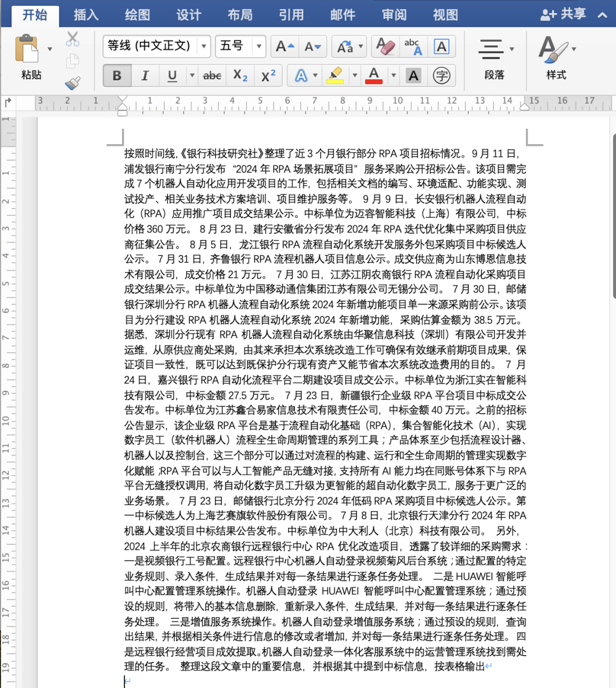Open the Paste options arrow

pyautogui.click(x=50, y=50)
